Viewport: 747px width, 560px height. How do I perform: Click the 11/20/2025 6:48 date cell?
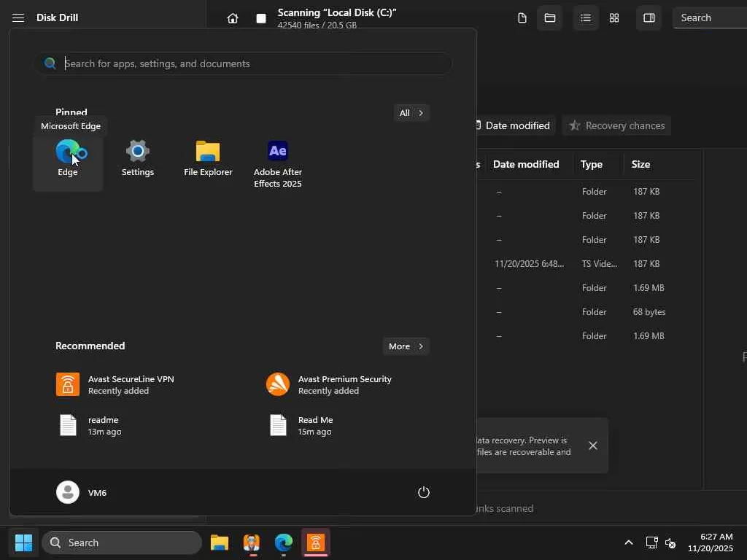tap(529, 264)
